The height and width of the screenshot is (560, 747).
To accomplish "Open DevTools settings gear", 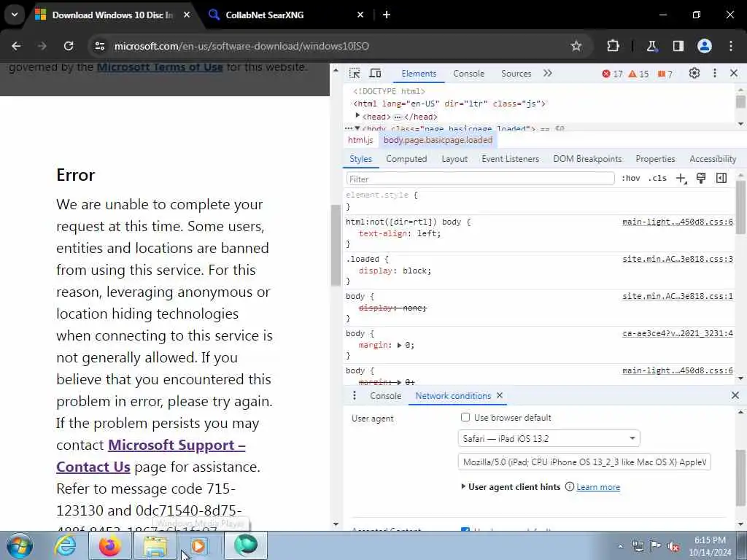I will click(x=694, y=74).
